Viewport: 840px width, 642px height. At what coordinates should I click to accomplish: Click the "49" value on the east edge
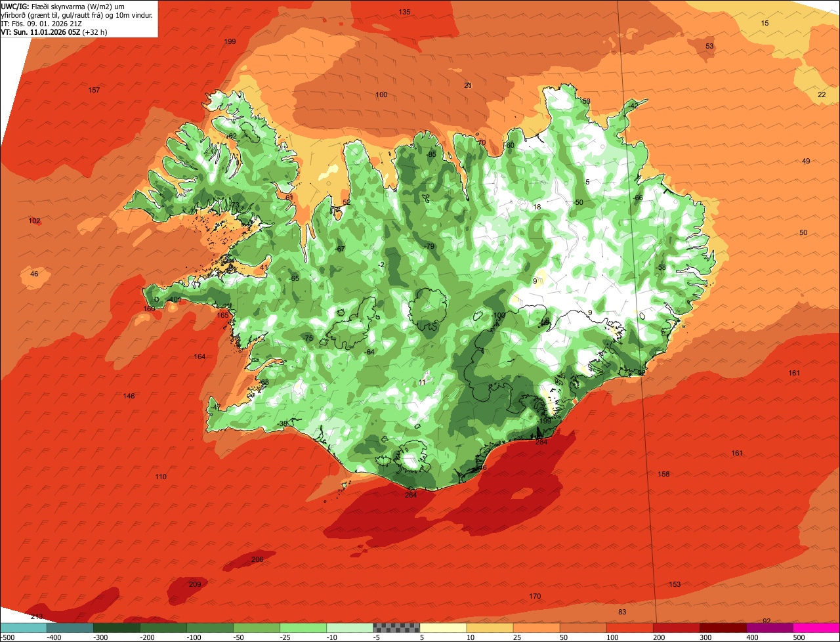click(x=806, y=161)
